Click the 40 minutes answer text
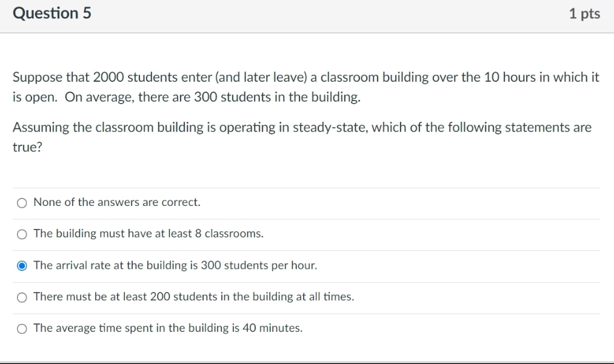Image resolution: width=614 pixels, height=364 pixels. pyautogui.click(x=168, y=328)
